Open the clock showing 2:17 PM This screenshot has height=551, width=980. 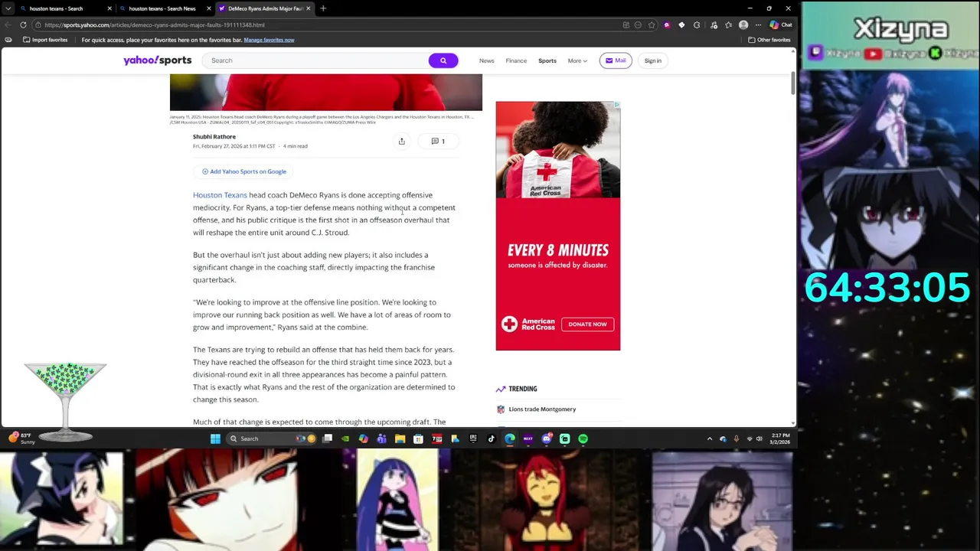(781, 439)
